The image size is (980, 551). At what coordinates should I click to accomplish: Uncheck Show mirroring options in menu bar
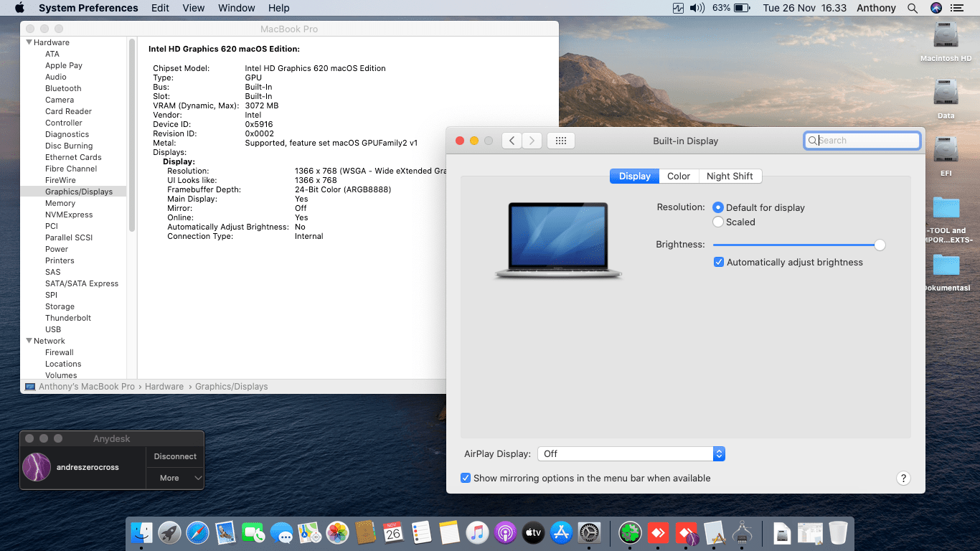click(x=466, y=479)
